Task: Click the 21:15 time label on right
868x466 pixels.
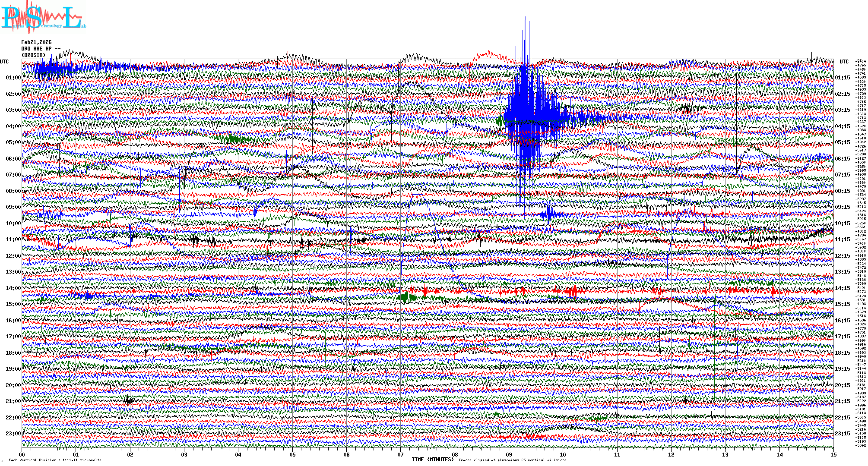Action: point(842,401)
